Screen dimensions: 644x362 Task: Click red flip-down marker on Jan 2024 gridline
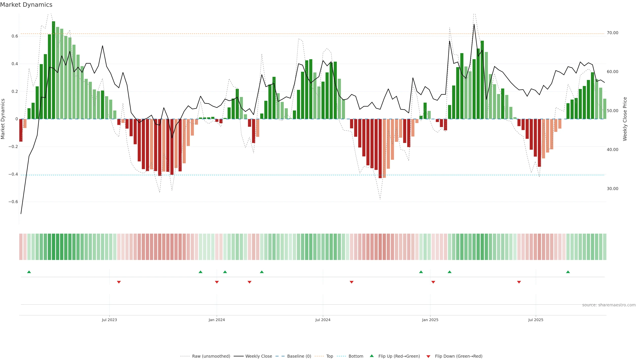217,282
